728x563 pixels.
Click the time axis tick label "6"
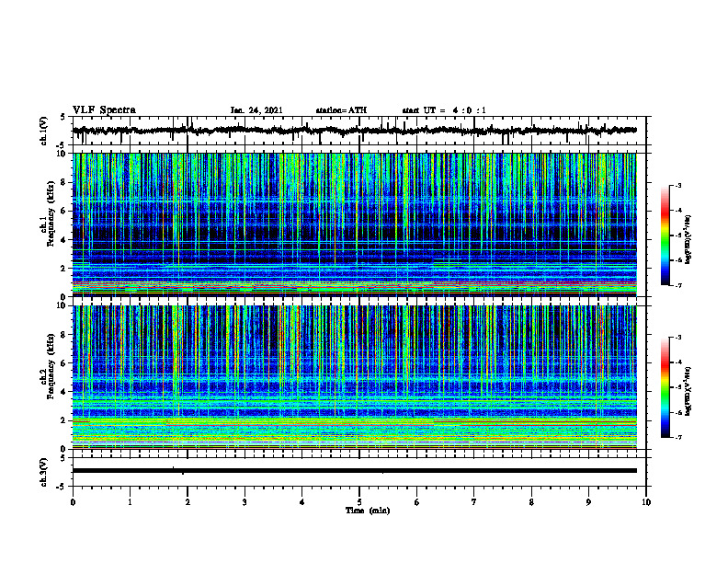click(x=417, y=502)
